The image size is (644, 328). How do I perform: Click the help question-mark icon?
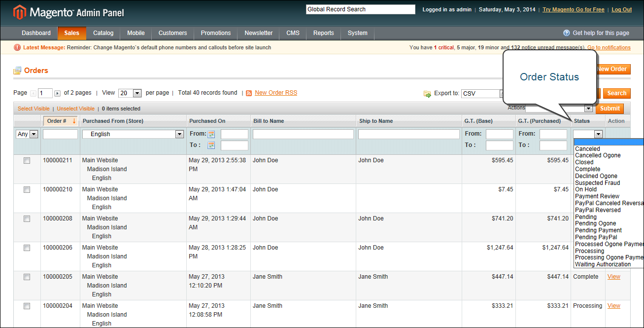[x=567, y=33]
